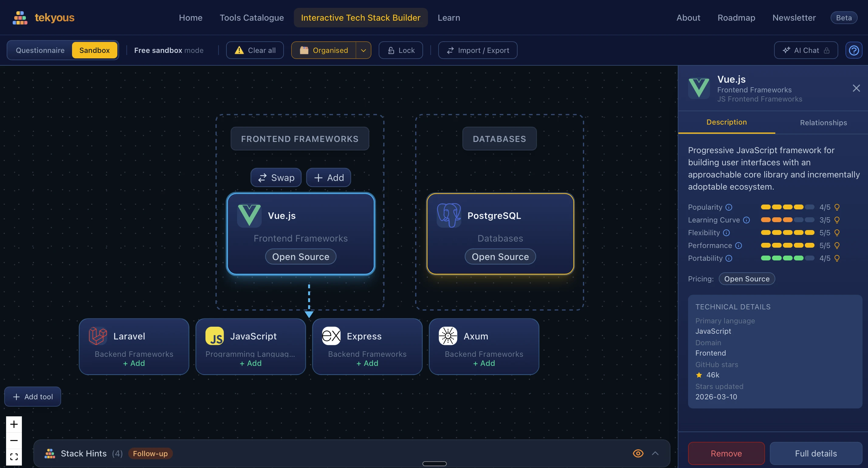Open Import / Export options

[x=477, y=50]
